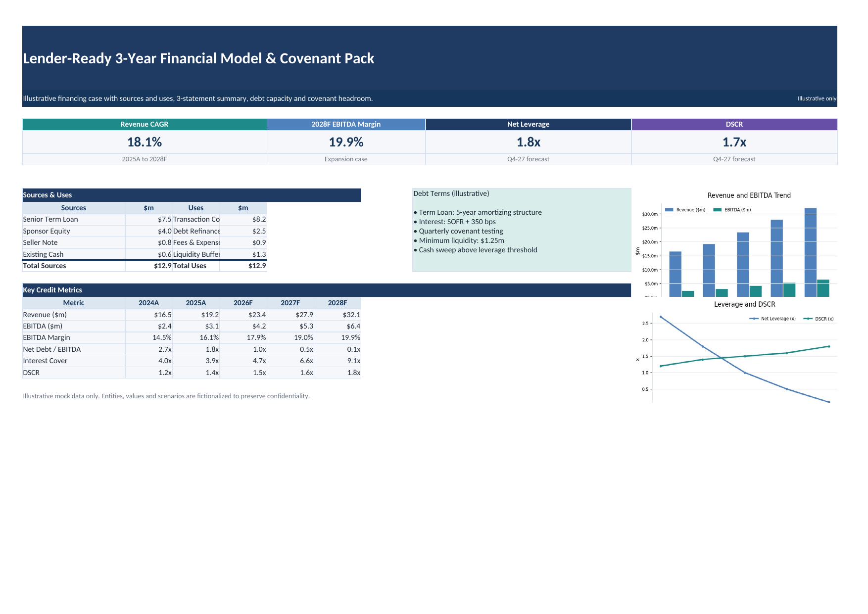Click the 'Uses' column header
The width and height of the screenshot is (868, 614).
coord(196,208)
